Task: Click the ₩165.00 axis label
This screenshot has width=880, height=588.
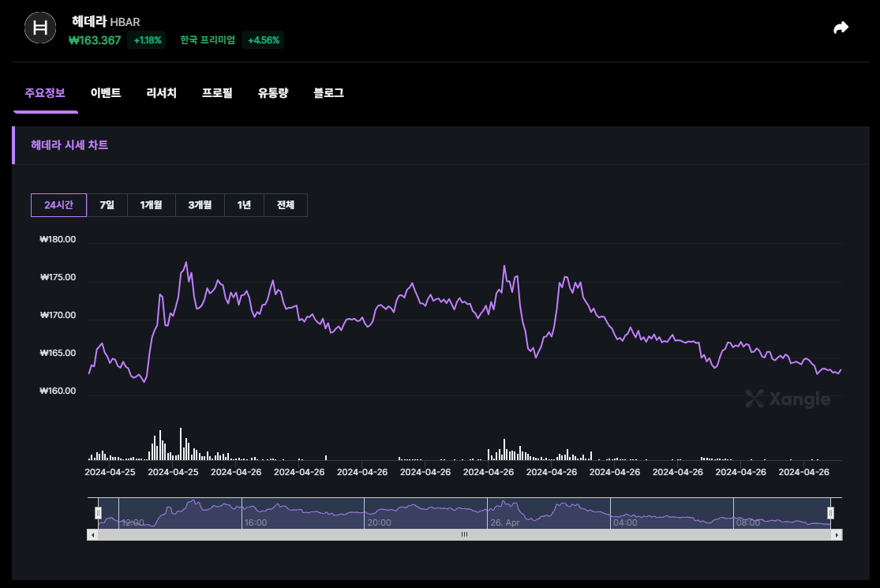Action: tap(58, 353)
